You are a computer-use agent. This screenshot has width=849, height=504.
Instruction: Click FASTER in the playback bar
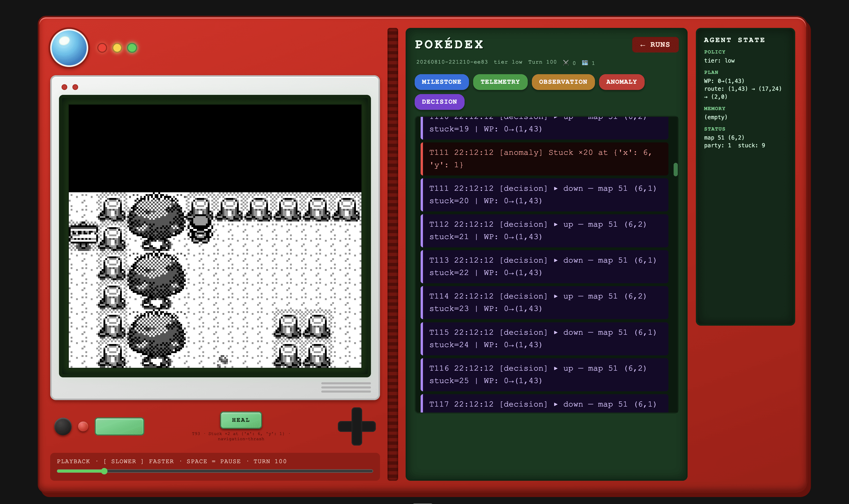click(161, 461)
